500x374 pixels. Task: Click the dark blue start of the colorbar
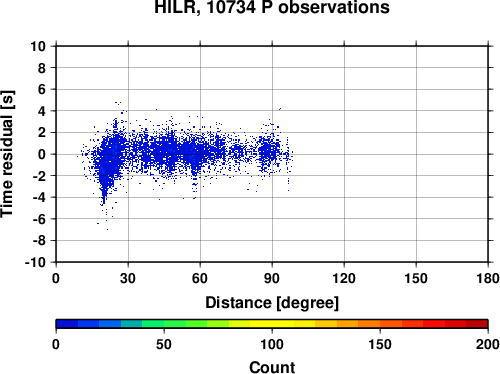67,324
